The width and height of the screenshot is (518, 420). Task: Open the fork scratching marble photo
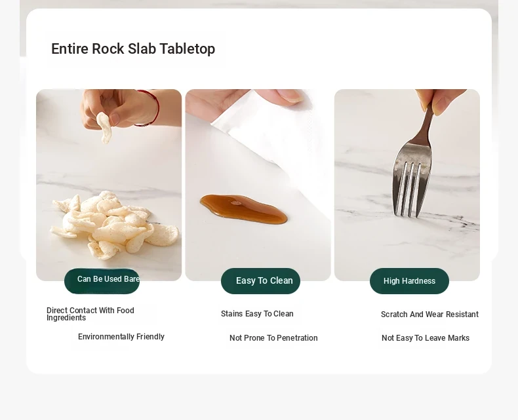click(x=407, y=185)
